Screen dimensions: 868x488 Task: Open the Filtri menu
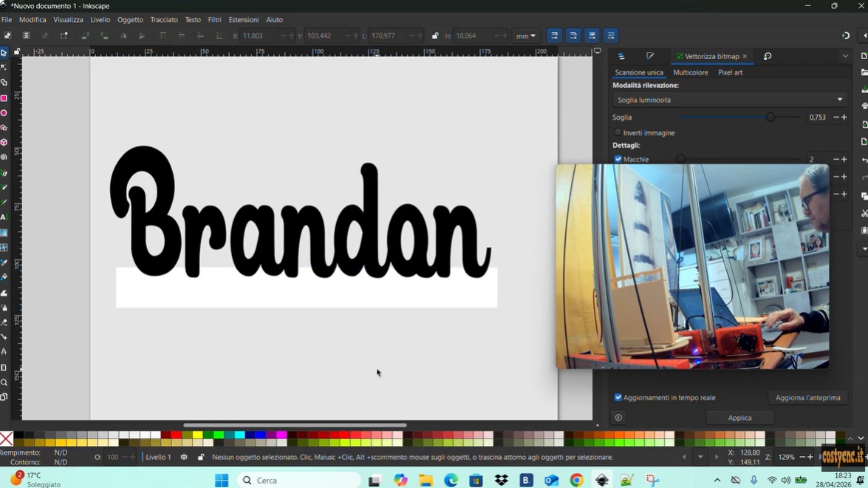pyautogui.click(x=215, y=19)
